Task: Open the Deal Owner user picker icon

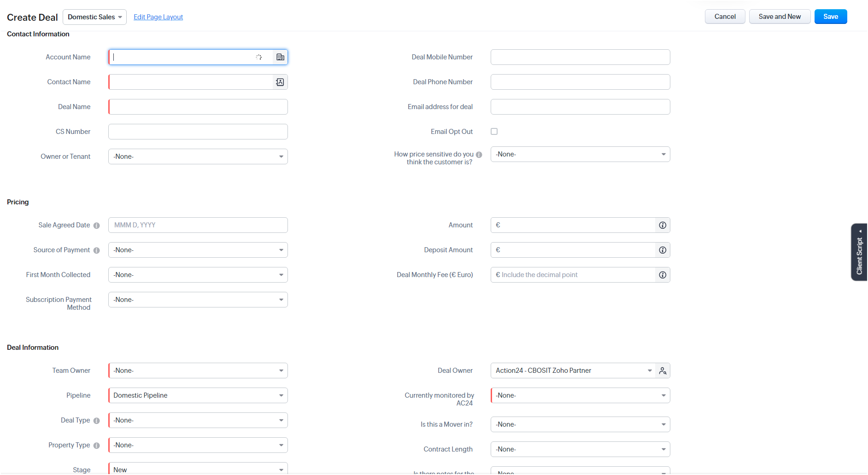Action: (663, 371)
